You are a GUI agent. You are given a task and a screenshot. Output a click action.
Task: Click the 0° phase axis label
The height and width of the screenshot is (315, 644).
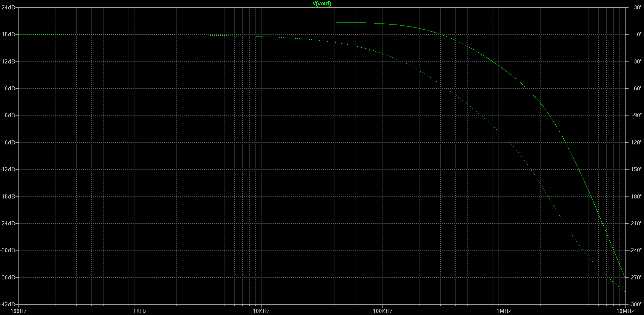(x=639, y=34)
